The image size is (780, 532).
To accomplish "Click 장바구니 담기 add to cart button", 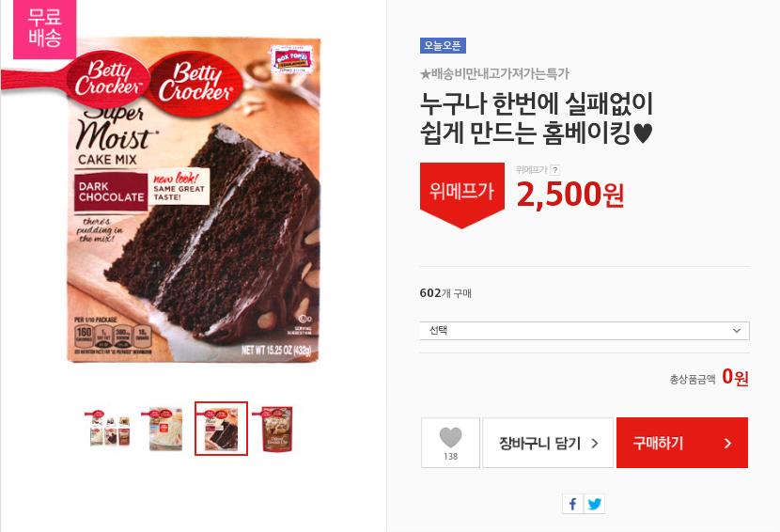I will pos(548,443).
